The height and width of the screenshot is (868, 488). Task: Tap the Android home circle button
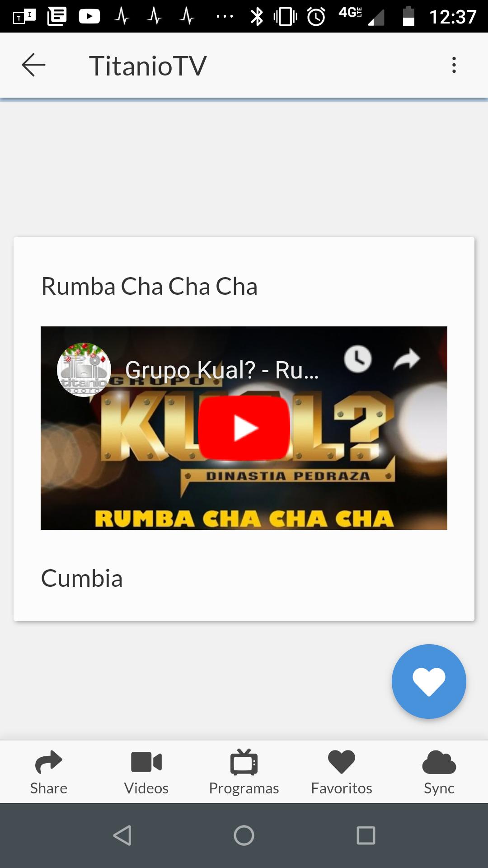[244, 835]
